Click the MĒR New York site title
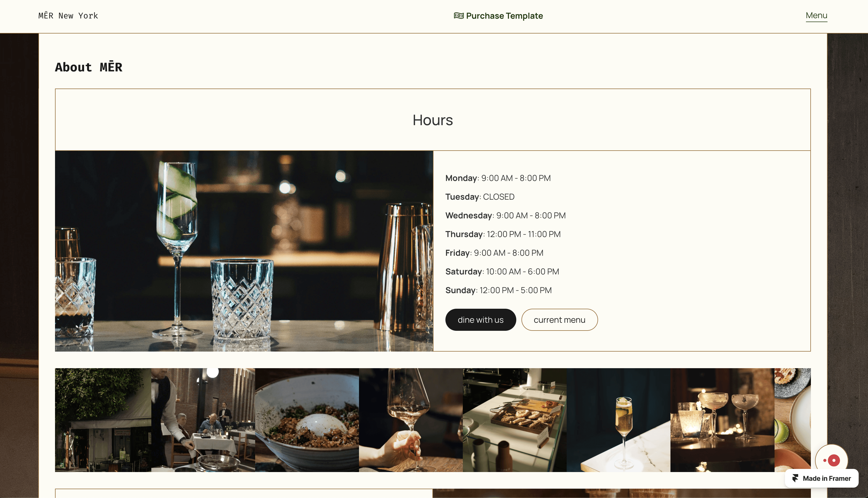This screenshot has width=868, height=498. click(x=68, y=16)
